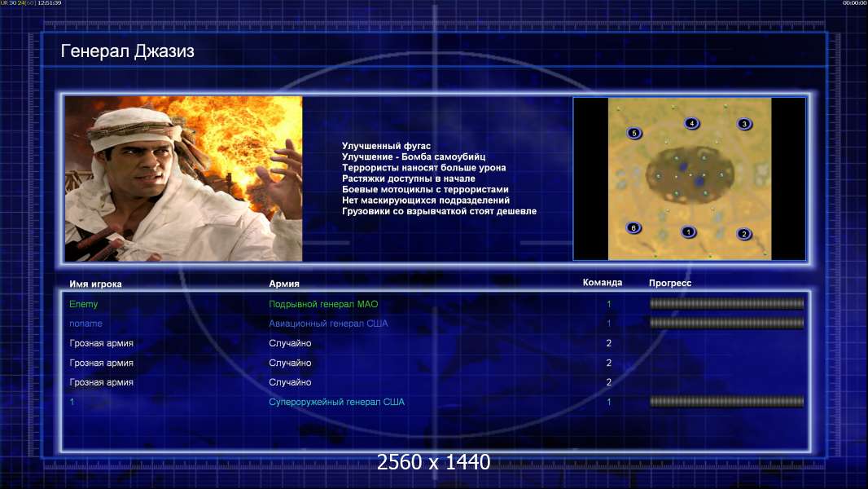Click the column header Команда

point(603,283)
